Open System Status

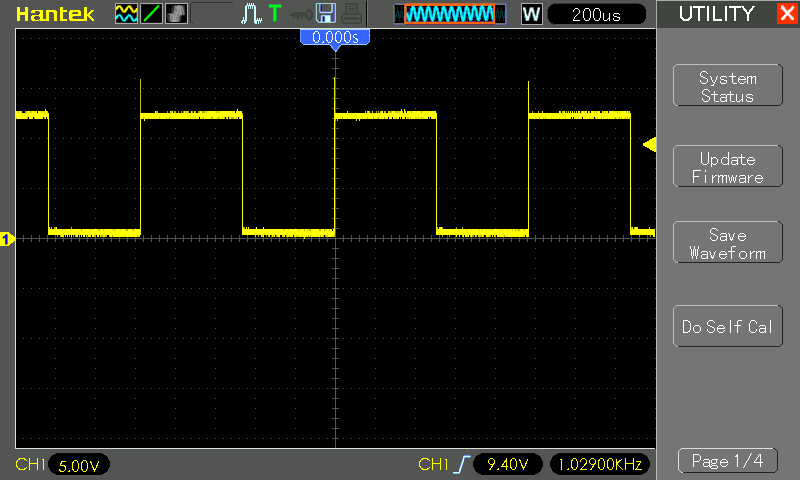click(x=727, y=87)
